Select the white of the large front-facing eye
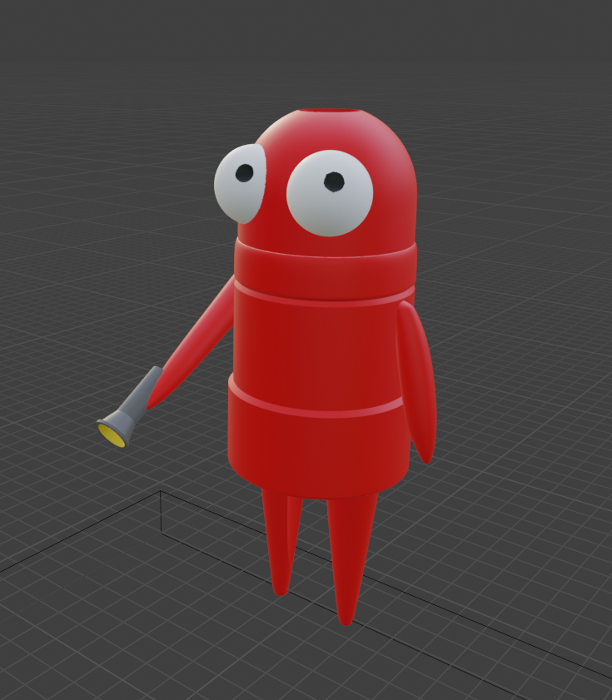This screenshot has width=612, height=700. pyautogui.click(x=330, y=193)
